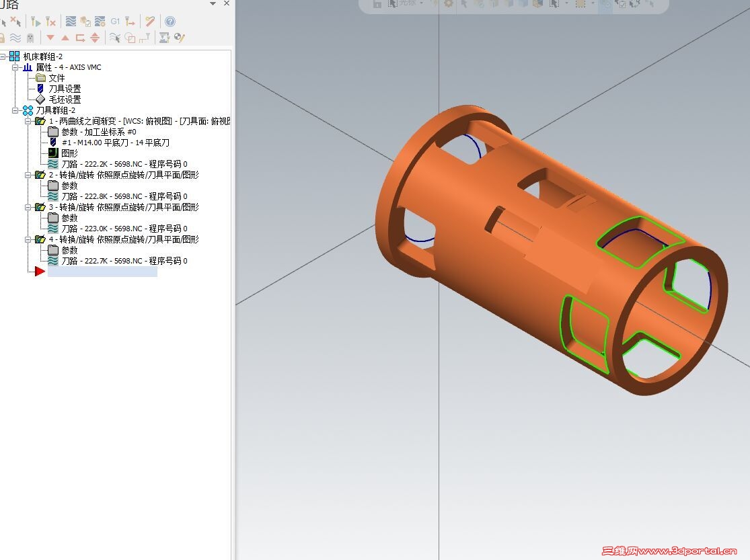
Task: Select 属性 - 4 - AXIS VMC
Action: (x=69, y=67)
